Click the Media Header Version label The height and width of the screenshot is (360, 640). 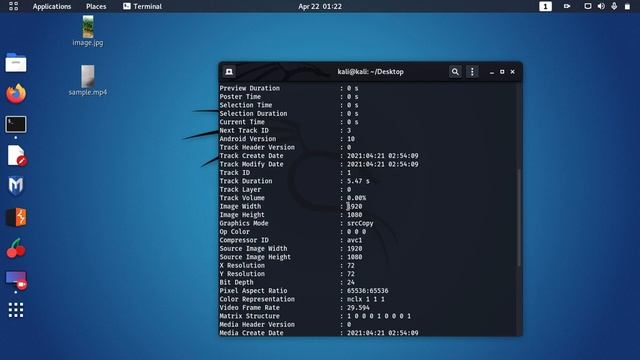click(x=257, y=324)
